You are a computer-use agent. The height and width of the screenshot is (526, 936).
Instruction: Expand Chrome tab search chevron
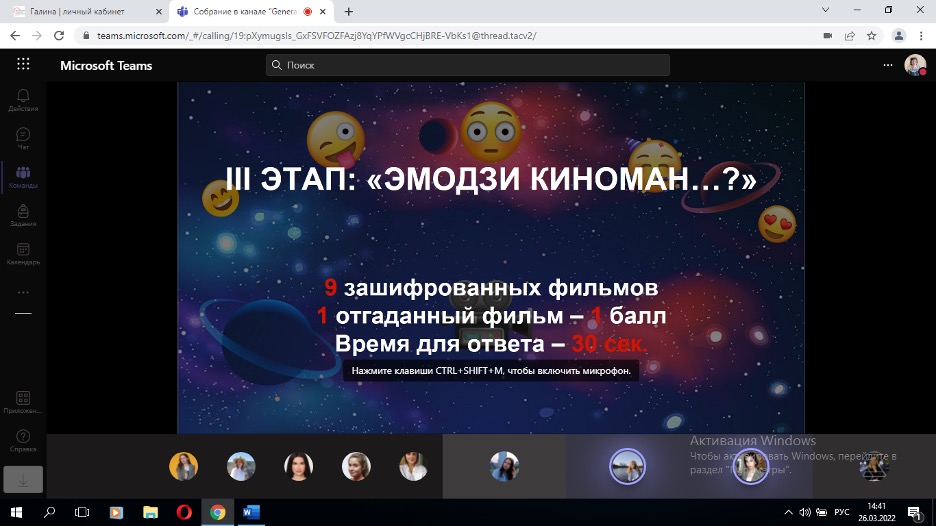point(825,10)
